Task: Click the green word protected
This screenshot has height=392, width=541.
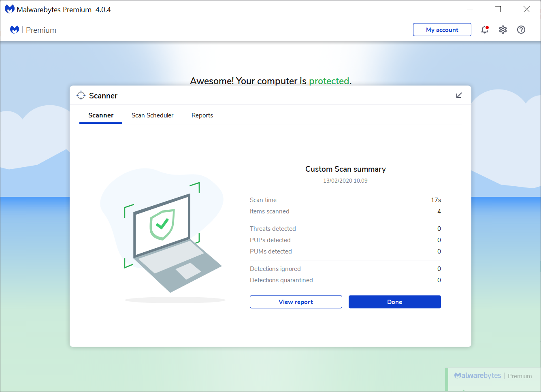Action: point(329,81)
